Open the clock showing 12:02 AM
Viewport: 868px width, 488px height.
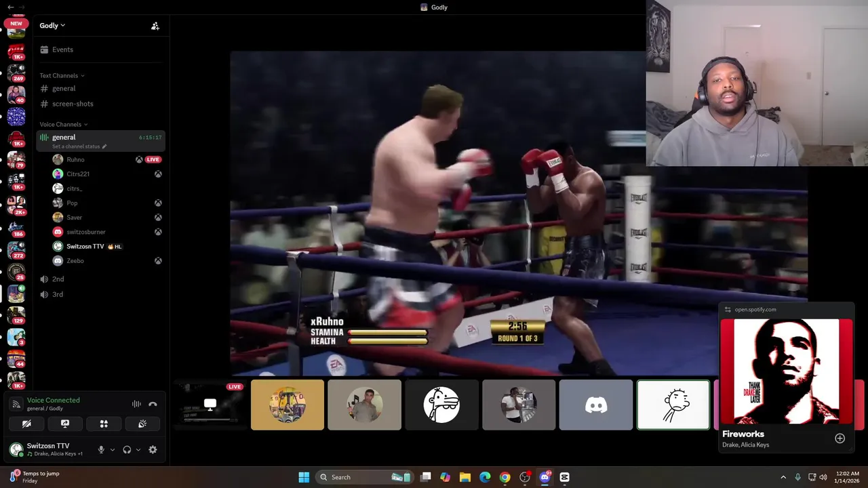point(847,477)
